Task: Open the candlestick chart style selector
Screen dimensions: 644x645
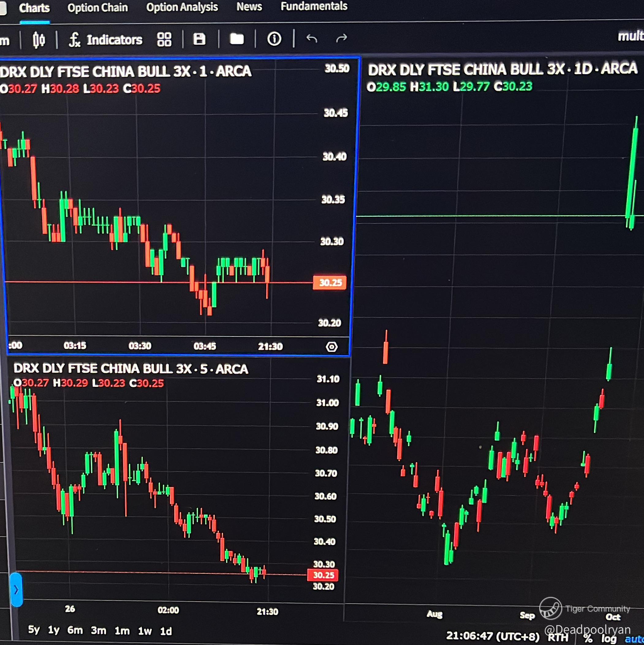Action: click(x=39, y=40)
